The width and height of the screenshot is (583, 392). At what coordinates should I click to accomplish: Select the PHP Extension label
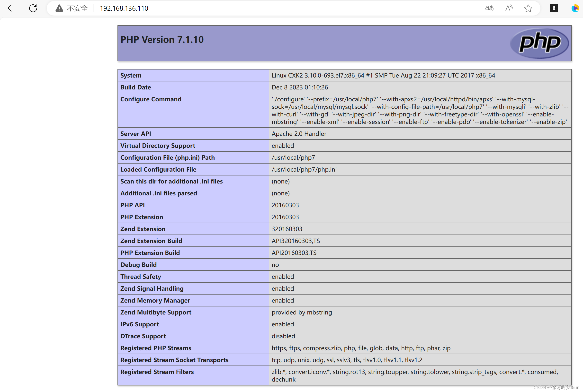pos(142,217)
